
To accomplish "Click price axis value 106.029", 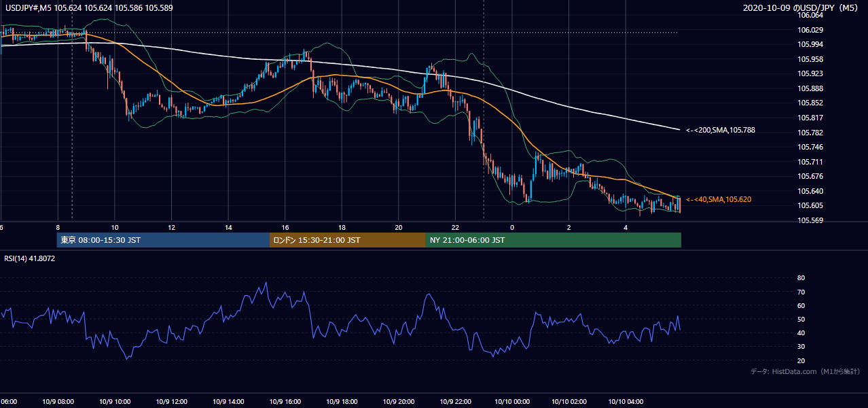I will click(x=810, y=30).
